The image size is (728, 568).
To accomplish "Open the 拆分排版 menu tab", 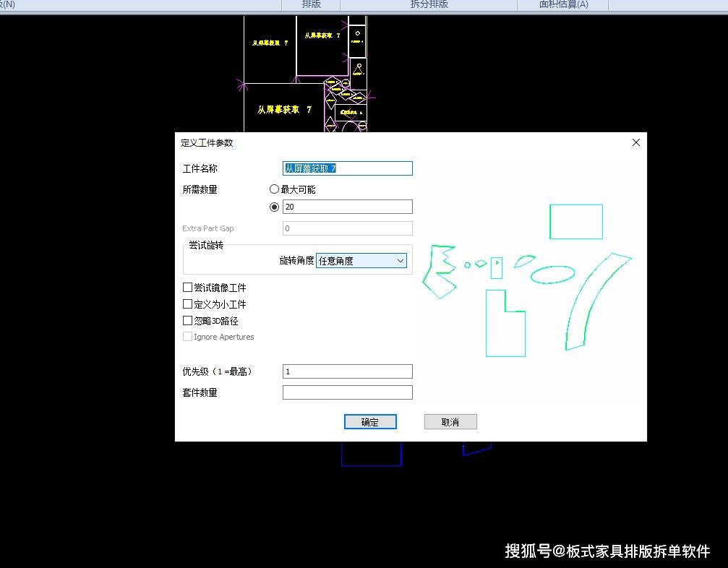I will 429,4.
